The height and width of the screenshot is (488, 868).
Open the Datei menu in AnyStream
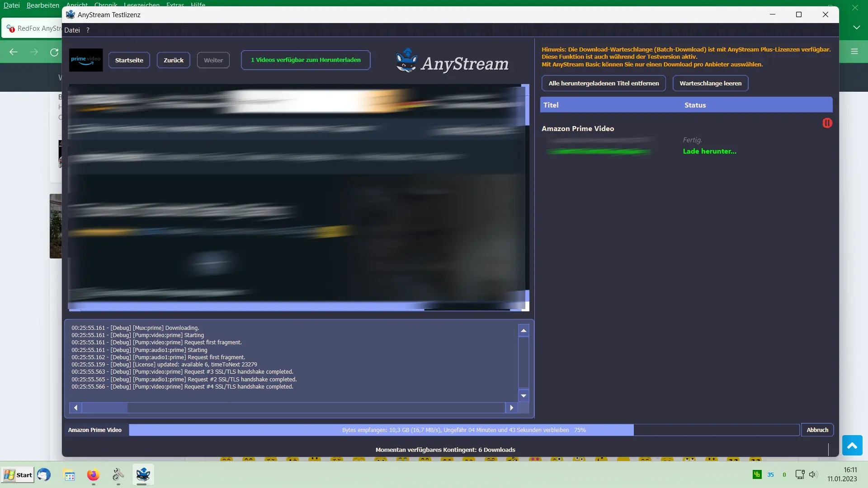point(72,30)
